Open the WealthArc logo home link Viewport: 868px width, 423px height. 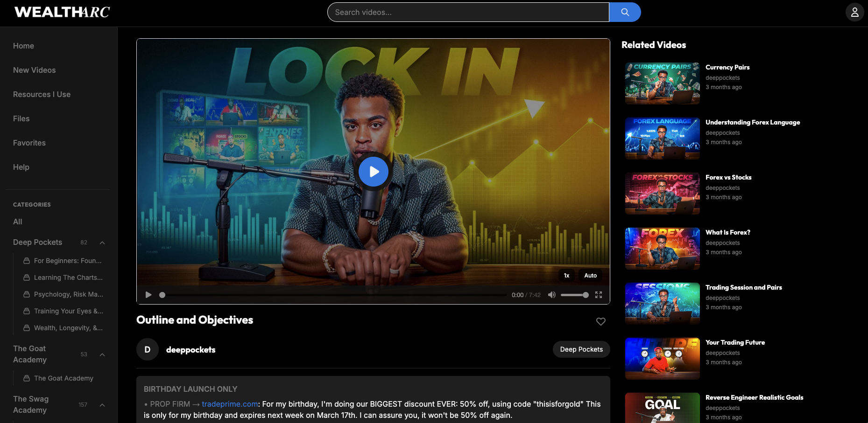(62, 12)
